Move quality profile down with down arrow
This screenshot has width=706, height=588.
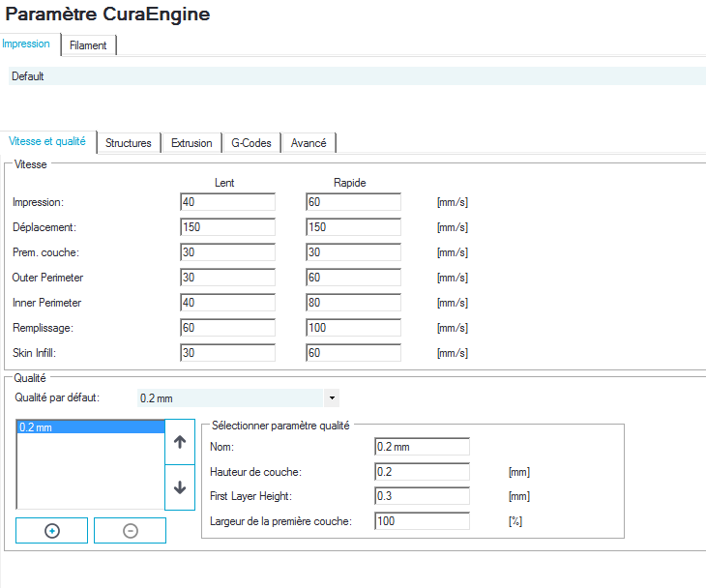180,487
